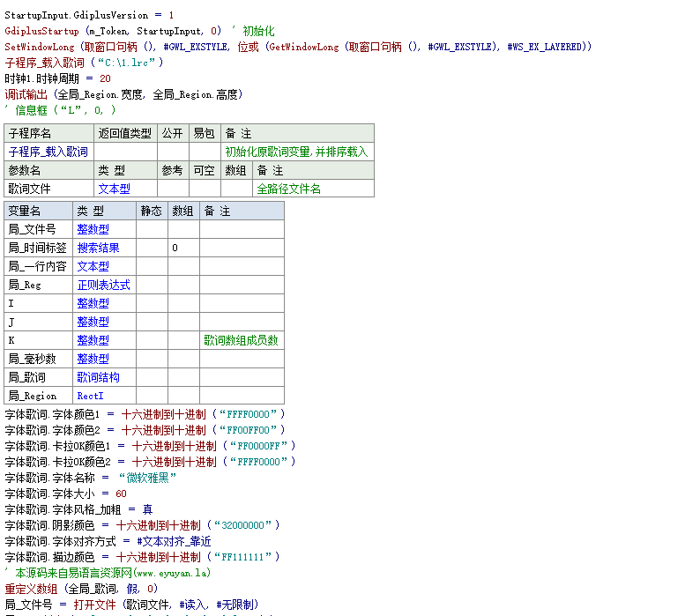The width and height of the screenshot is (700, 616).
Task: Select parameter name cell 歌词文件
Action: pos(48,189)
